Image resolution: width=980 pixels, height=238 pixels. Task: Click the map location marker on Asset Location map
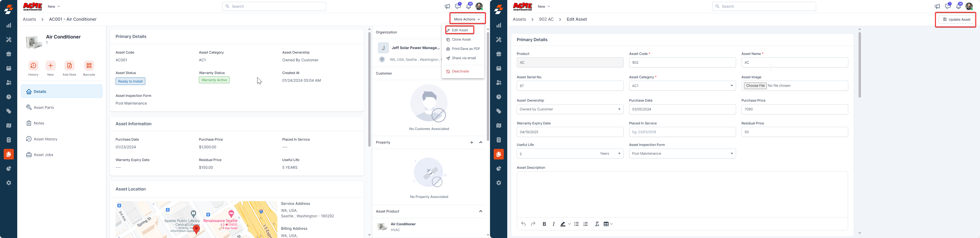196,229
